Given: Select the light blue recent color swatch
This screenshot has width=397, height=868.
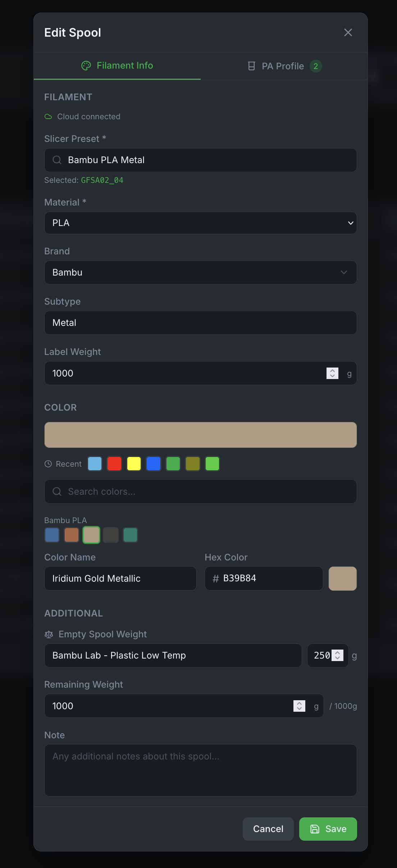Looking at the screenshot, I should point(95,463).
